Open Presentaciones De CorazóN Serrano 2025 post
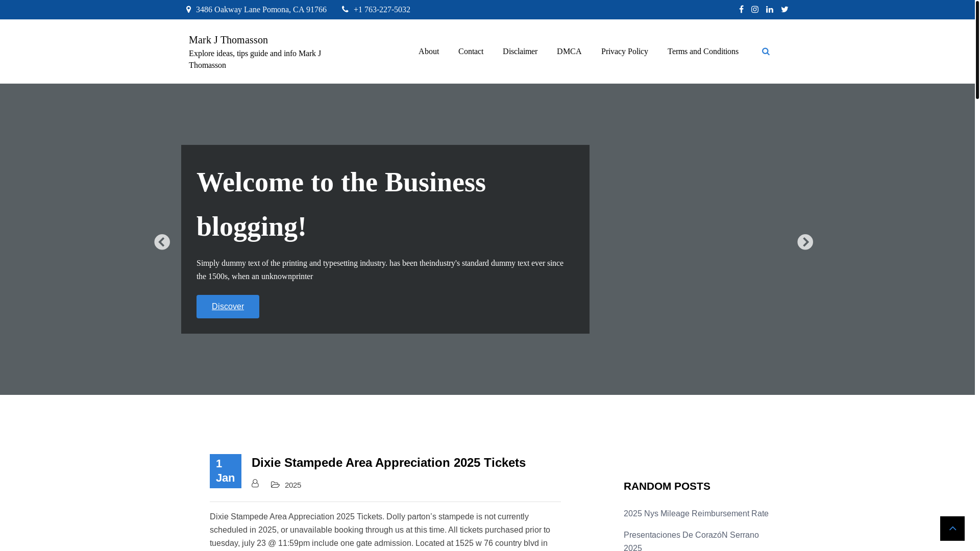The height and width of the screenshot is (551, 980). click(691, 541)
